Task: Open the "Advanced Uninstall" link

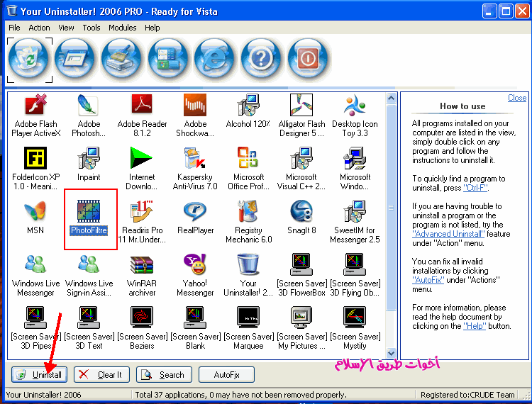Action: [448, 234]
